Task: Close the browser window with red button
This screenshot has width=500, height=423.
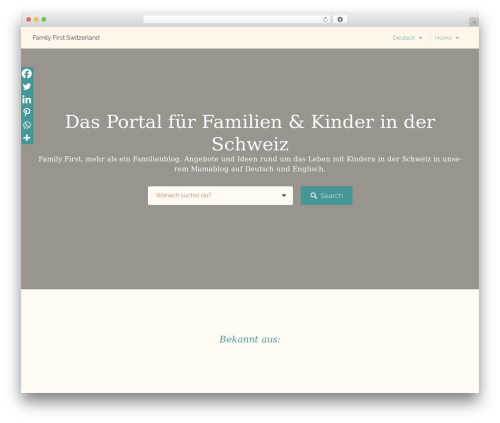Action: tap(29, 20)
